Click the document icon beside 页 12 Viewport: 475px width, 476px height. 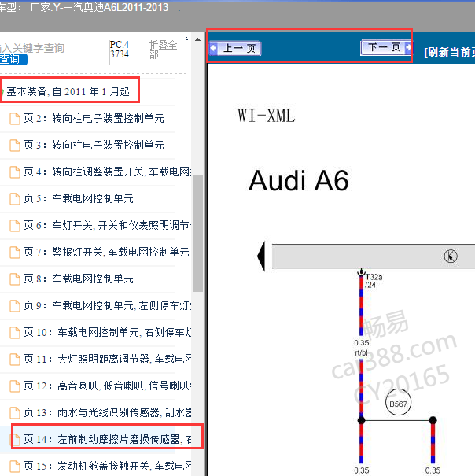click(15, 386)
